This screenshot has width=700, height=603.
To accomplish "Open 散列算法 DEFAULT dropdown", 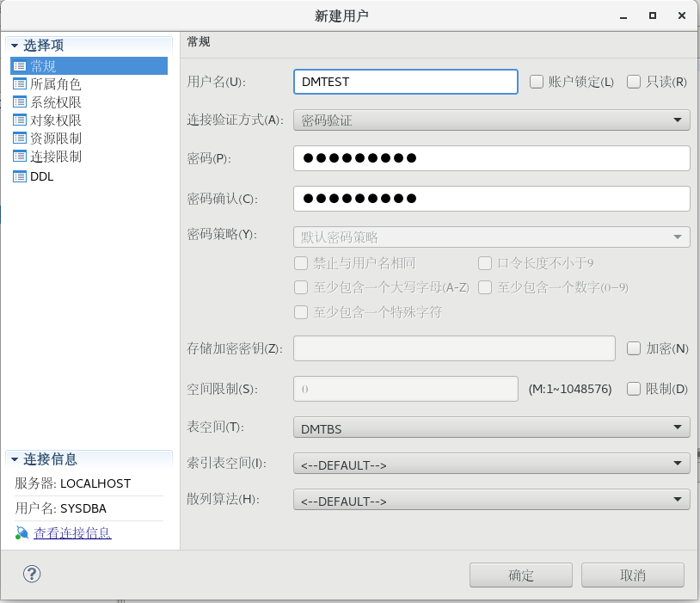I will pyautogui.click(x=492, y=500).
